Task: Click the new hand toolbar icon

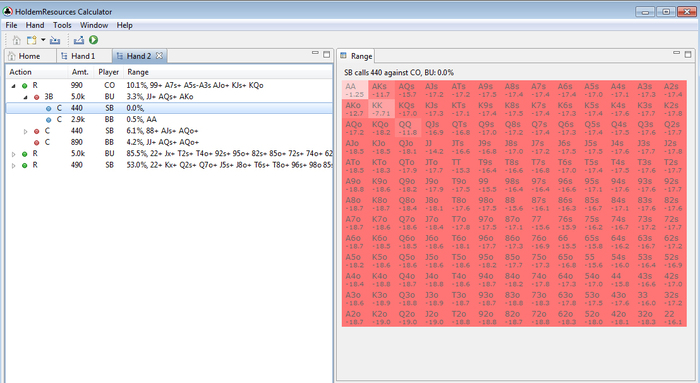Action: [31, 40]
